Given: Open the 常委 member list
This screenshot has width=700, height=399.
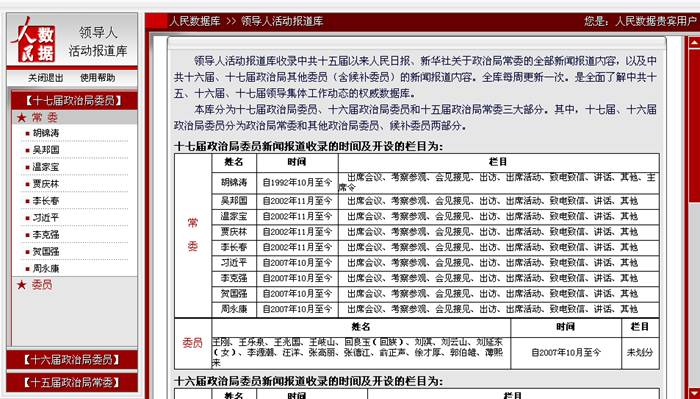Looking at the screenshot, I should click(x=45, y=118).
